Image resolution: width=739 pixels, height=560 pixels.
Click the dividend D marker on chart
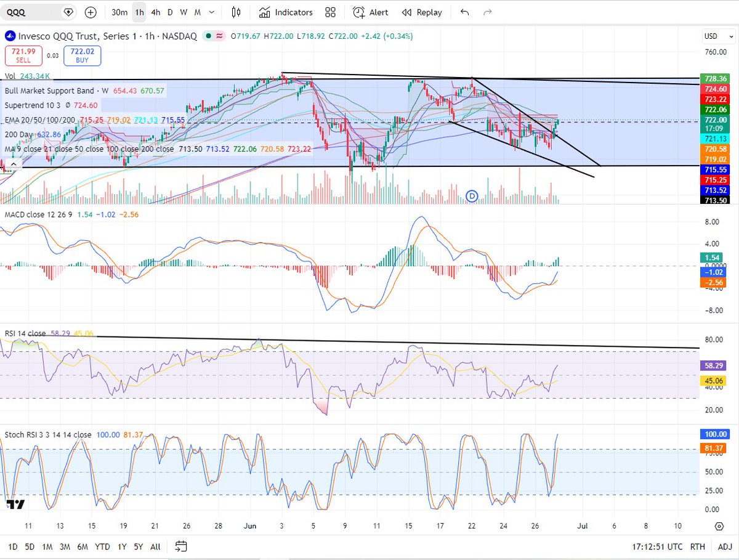click(x=472, y=195)
